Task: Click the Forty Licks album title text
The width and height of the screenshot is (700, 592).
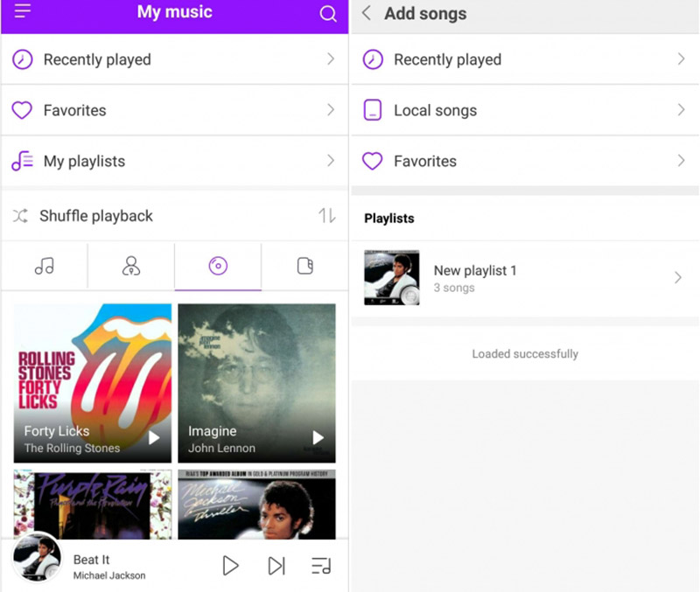Action: 57,431
